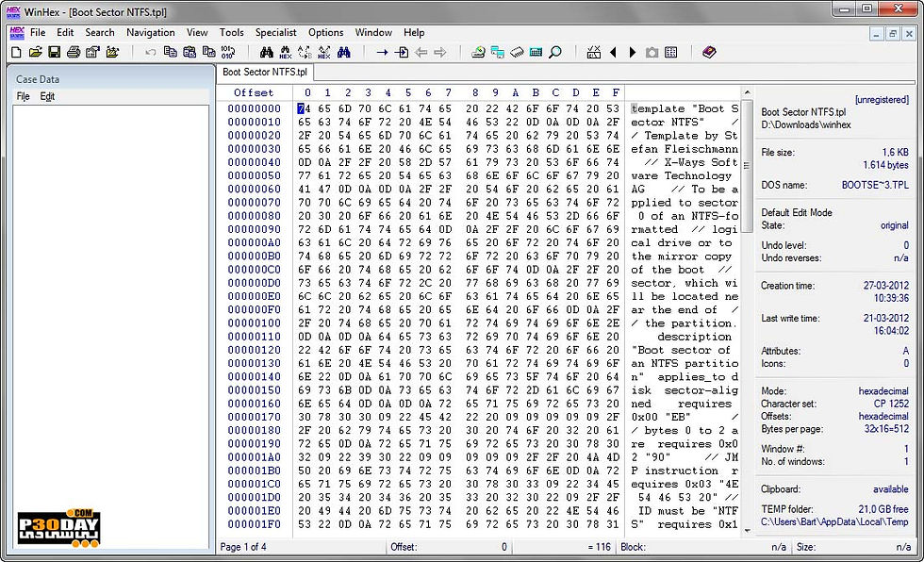Screen dimensions: 924x562
Task: Click the Go To Offset arrow icon
Action: click(382, 53)
